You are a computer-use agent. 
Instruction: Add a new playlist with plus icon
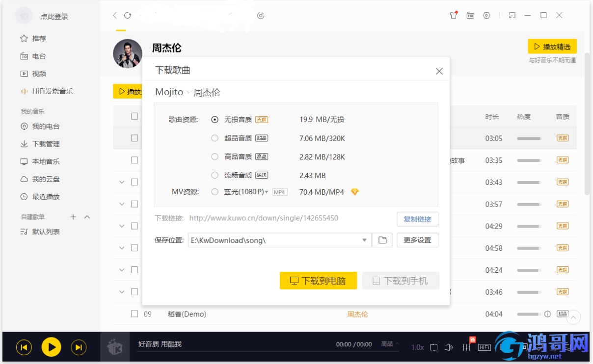(x=73, y=217)
